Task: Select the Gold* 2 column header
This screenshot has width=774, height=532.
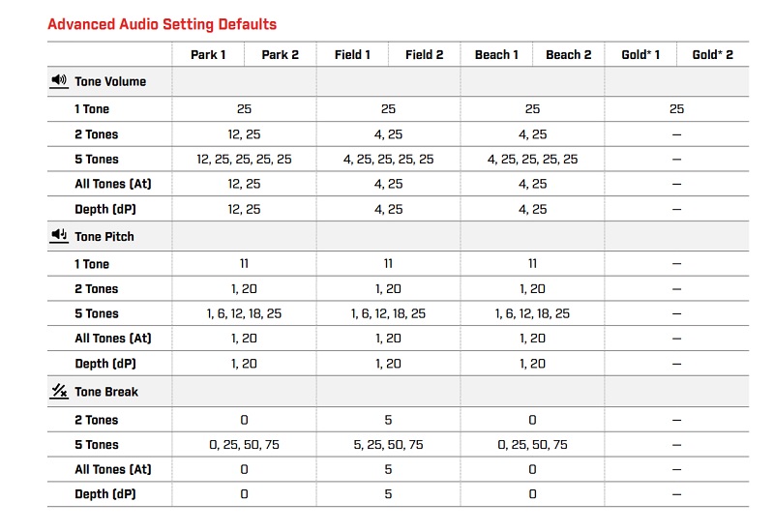Action: point(712,55)
